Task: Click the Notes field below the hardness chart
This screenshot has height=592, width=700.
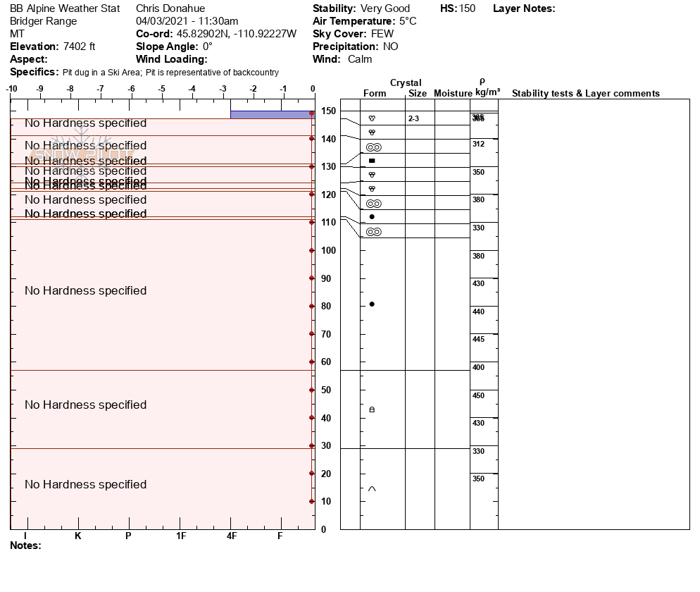Action: tap(26, 545)
